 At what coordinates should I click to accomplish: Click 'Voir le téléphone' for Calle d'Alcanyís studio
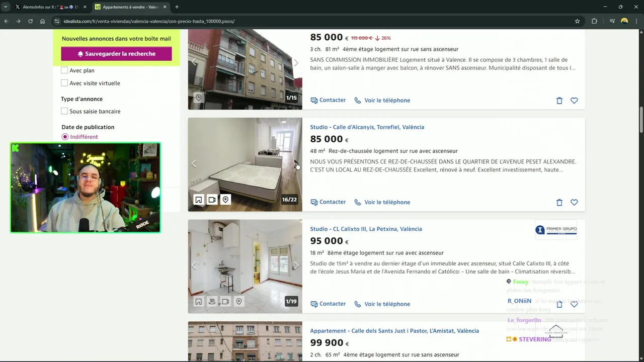coord(382,202)
